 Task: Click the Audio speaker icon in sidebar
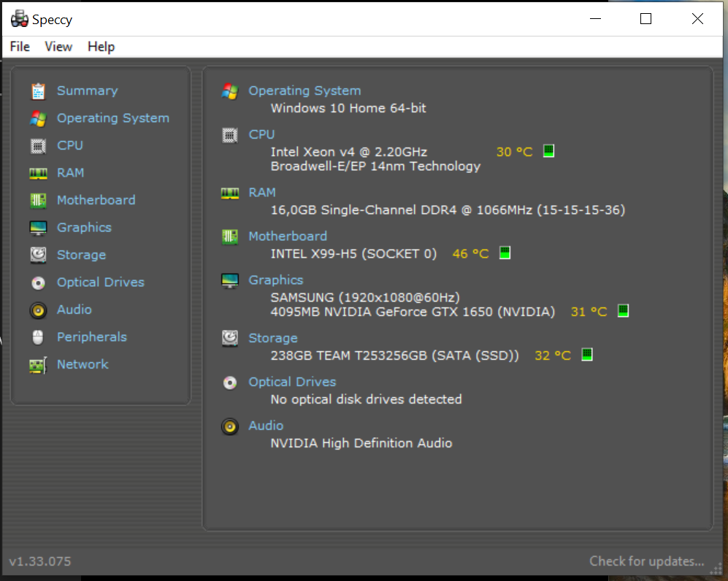tap(38, 310)
